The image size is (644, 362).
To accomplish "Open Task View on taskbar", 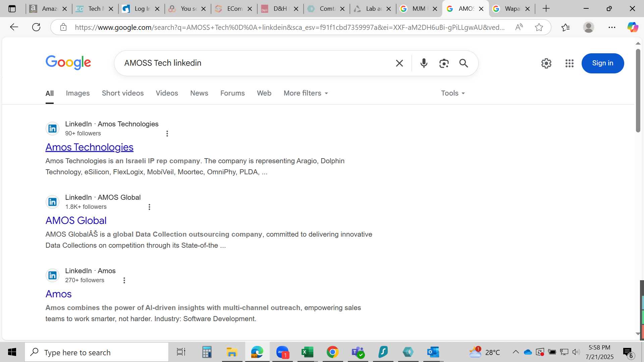I will pyautogui.click(x=181, y=352).
